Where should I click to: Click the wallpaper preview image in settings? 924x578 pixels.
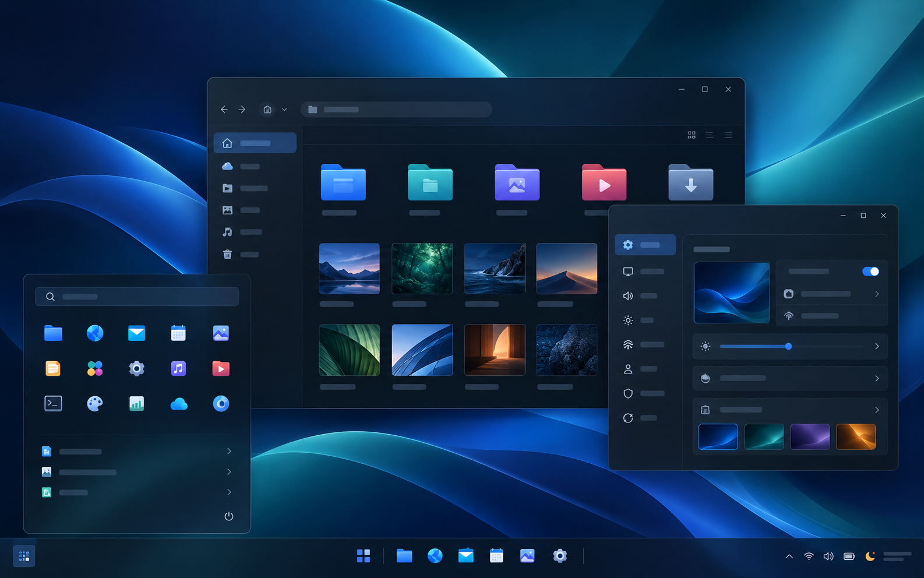coord(732,292)
